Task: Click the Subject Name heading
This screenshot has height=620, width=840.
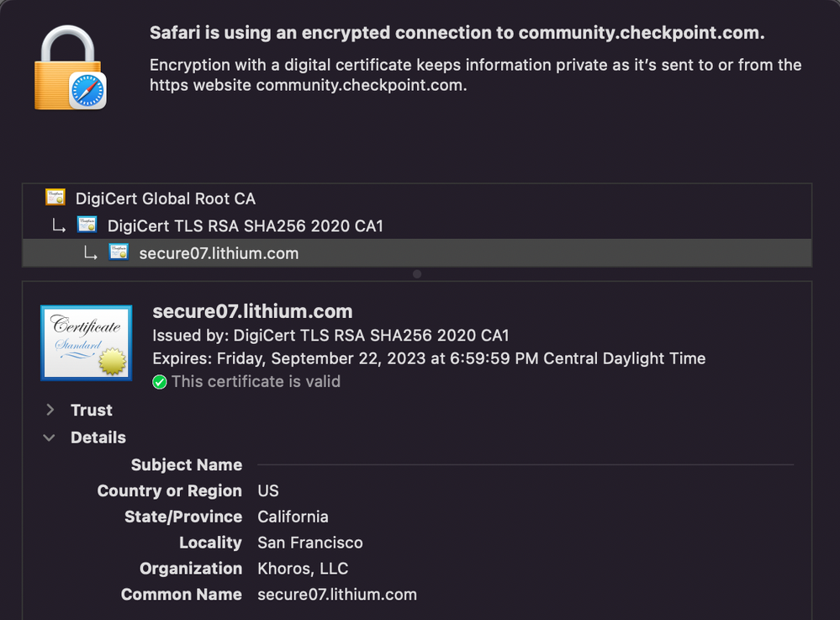Action: tap(187, 465)
